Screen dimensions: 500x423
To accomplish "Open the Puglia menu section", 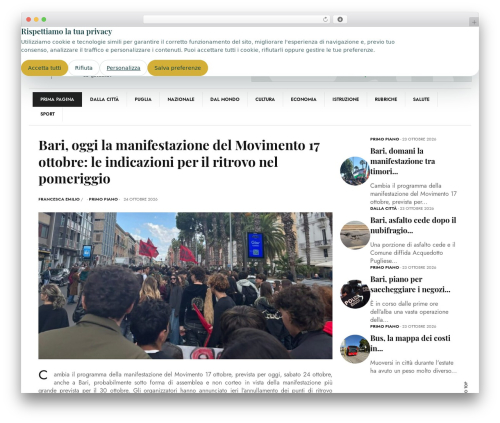I will point(143,99).
